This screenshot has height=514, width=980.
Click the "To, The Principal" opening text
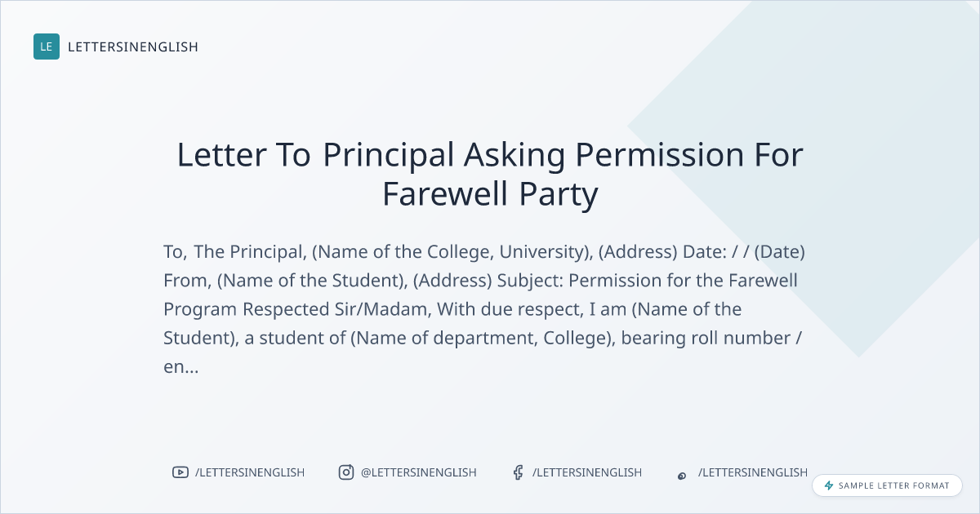[x=235, y=251]
